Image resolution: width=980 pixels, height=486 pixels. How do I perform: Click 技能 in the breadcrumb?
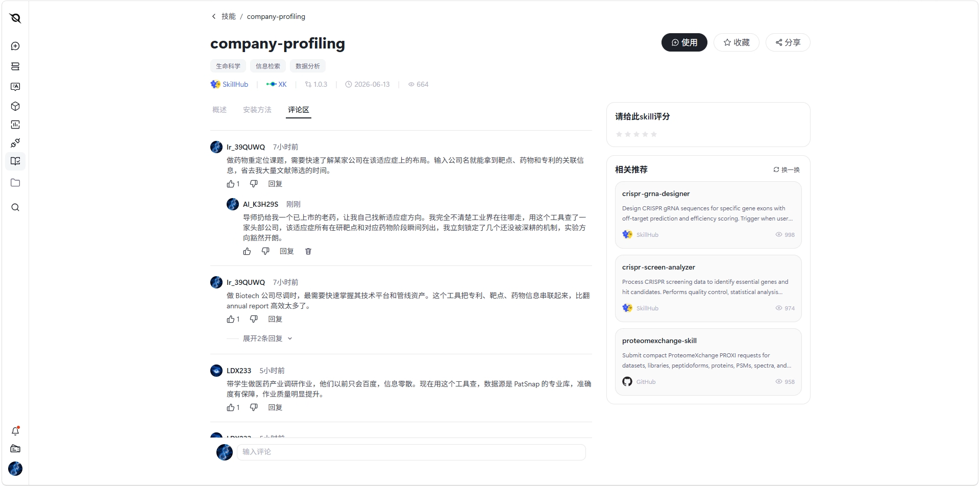pyautogui.click(x=229, y=16)
